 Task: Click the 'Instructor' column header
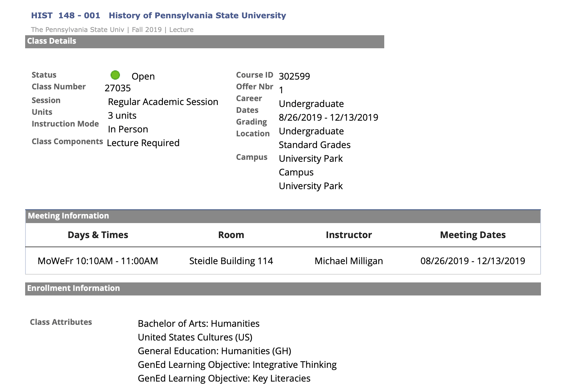pyautogui.click(x=349, y=235)
